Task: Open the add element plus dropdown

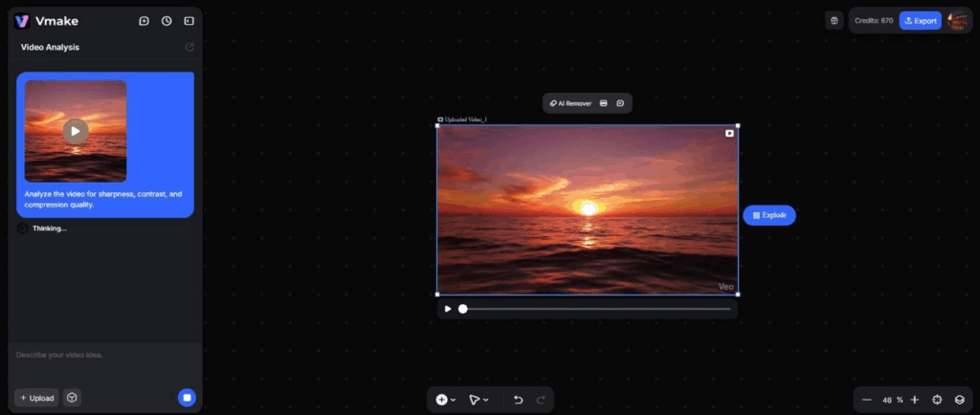Action: [x=446, y=400]
